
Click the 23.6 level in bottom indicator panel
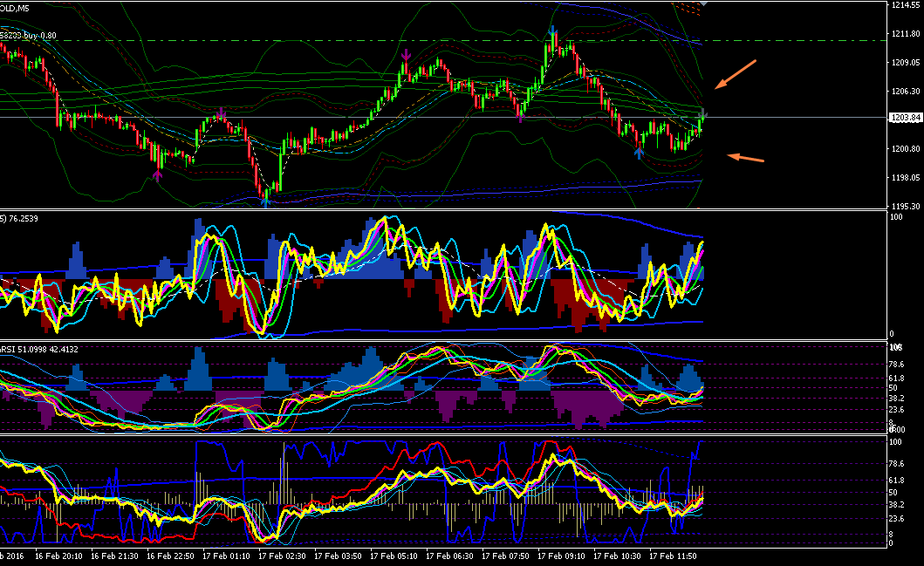click(x=896, y=518)
